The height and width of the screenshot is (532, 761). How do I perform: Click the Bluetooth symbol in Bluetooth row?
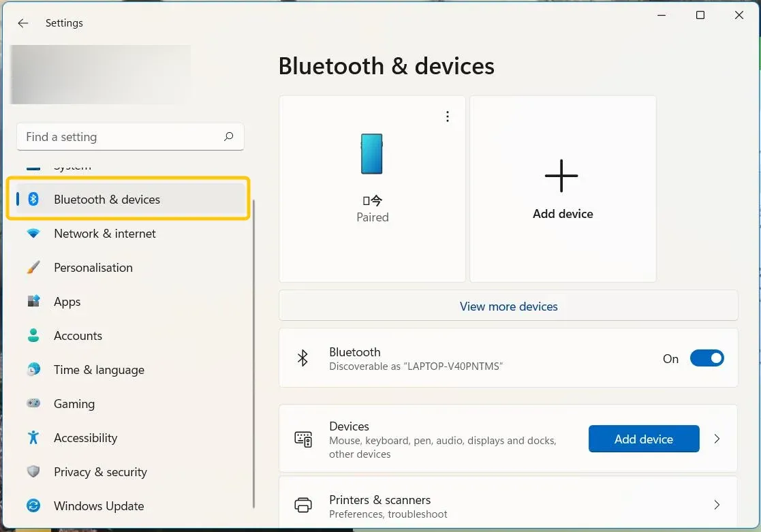click(x=303, y=358)
